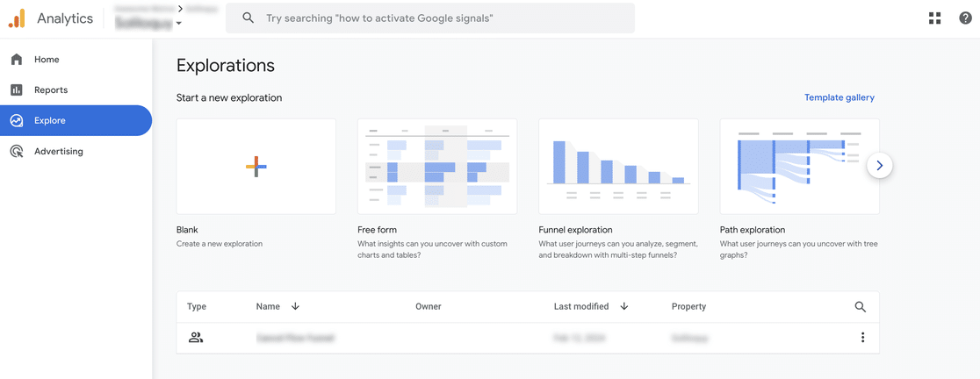This screenshot has width=980, height=379.
Task: Open the help question mark icon
Action: [966, 18]
